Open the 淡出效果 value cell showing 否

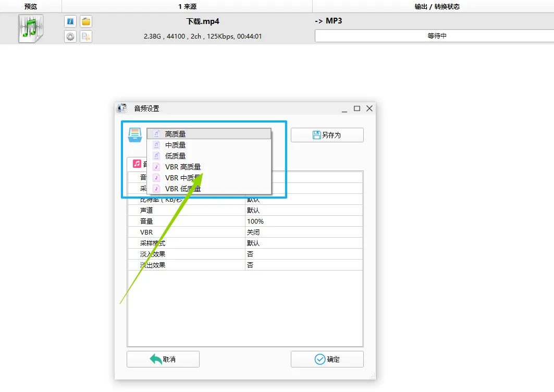304,265
